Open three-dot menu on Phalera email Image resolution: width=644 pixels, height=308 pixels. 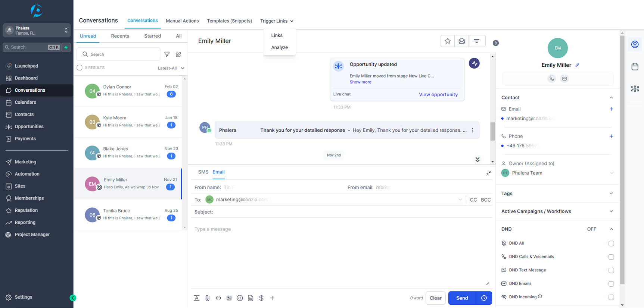point(473,130)
